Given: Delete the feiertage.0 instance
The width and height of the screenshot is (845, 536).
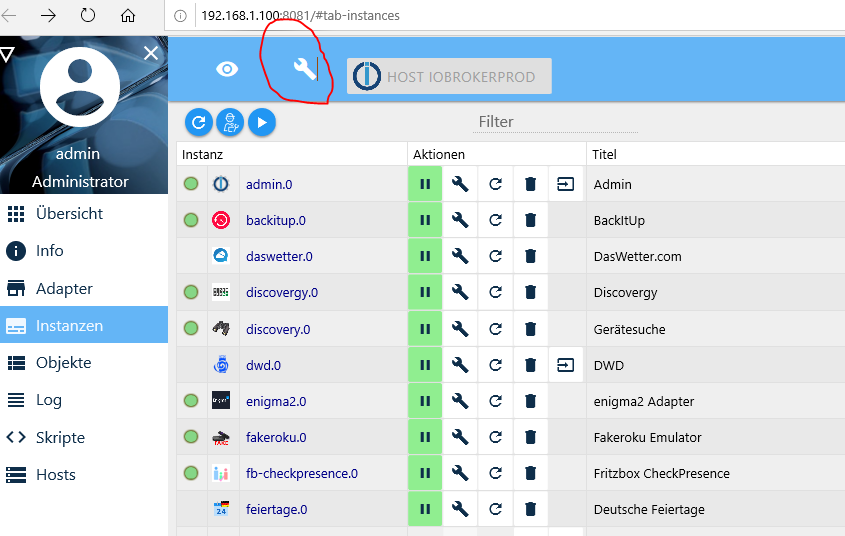Looking at the screenshot, I should [x=530, y=509].
